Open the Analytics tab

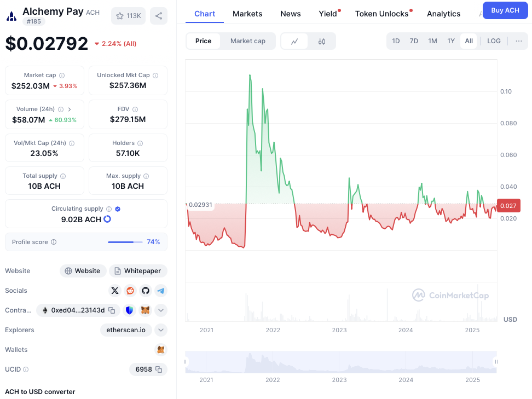coord(443,14)
